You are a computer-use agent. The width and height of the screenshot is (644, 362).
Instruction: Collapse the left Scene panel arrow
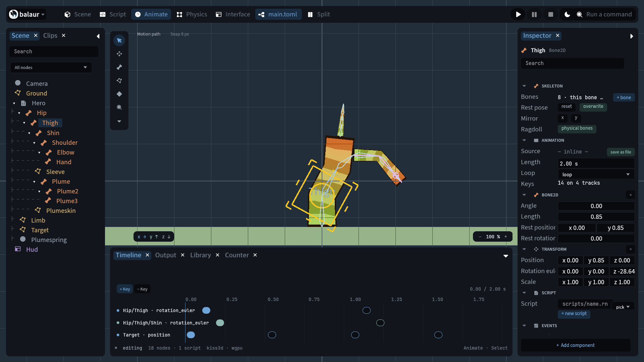pos(98,36)
